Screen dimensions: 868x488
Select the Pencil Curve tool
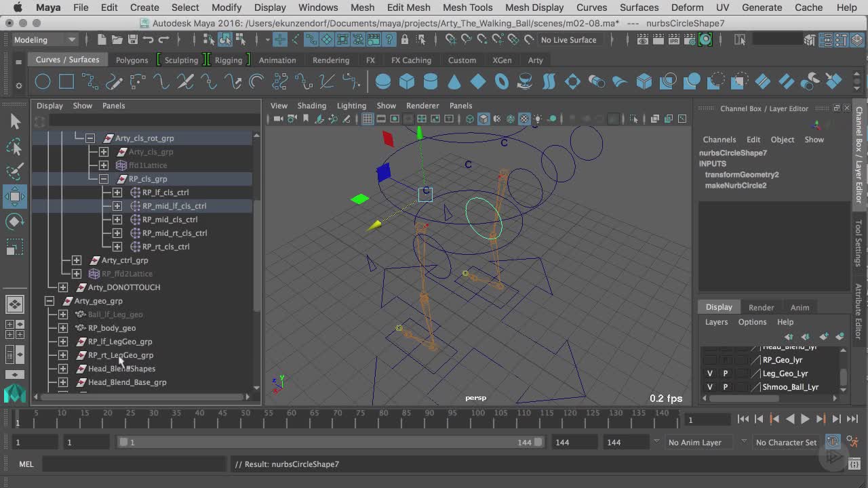point(114,82)
